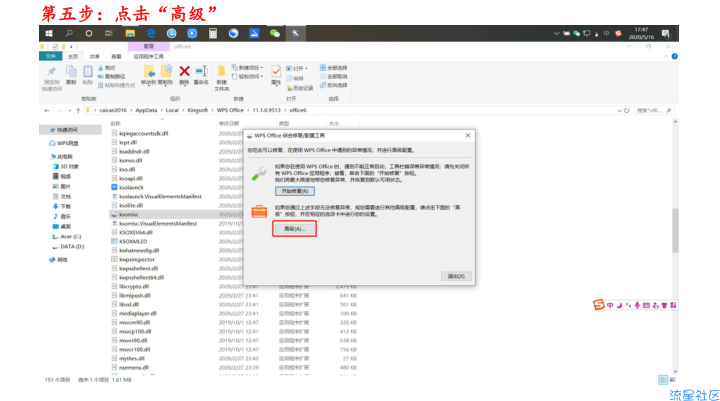
Task: Click the file list vertical scrollbar
Action: click(675, 230)
